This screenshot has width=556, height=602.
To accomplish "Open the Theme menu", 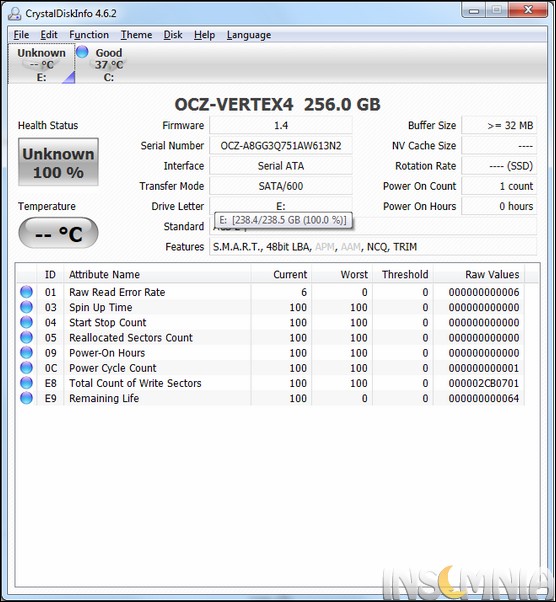I will [136, 35].
